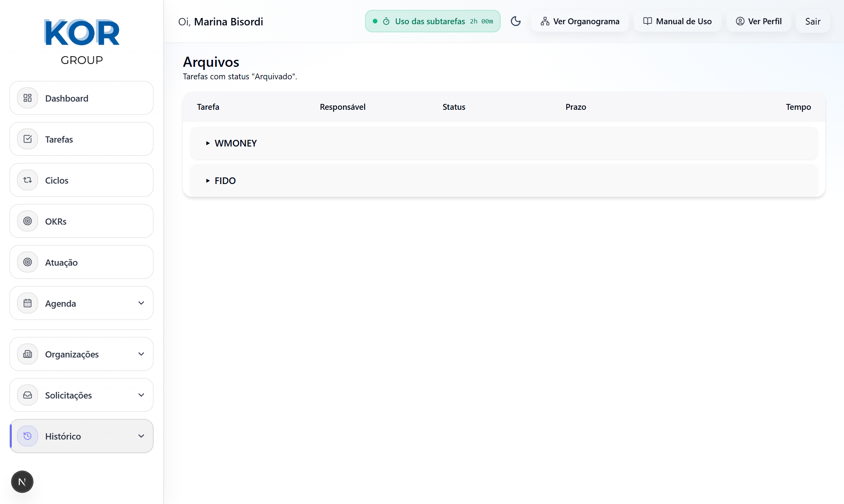
Task: Expand the Histórico menu chevron
Action: (141, 436)
